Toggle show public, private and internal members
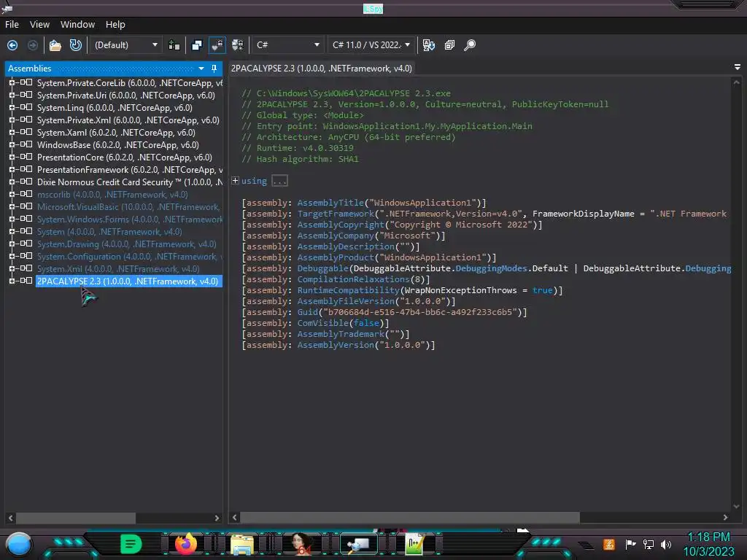This screenshot has width=747, height=560. tap(217, 45)
